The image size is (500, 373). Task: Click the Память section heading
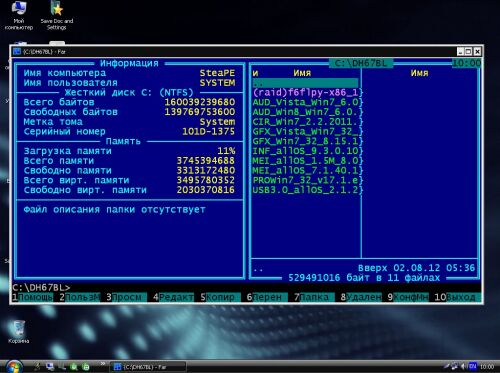pos(123,141)
